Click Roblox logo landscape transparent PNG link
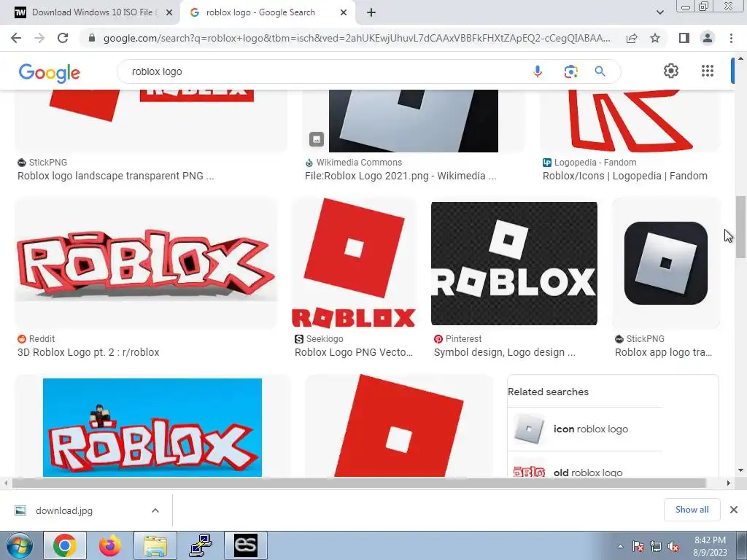The width and height of the screenshot is (747, 560). pyautogui.click(x=116, y=176)
